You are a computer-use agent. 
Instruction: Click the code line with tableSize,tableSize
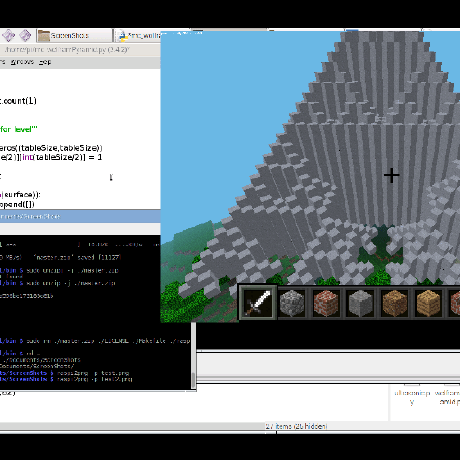[x=51, y=148]
